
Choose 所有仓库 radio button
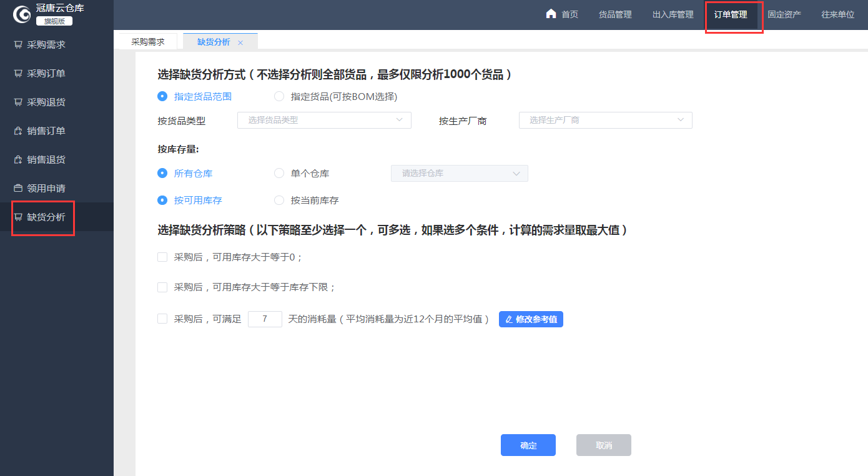click(x=162, y=173)
